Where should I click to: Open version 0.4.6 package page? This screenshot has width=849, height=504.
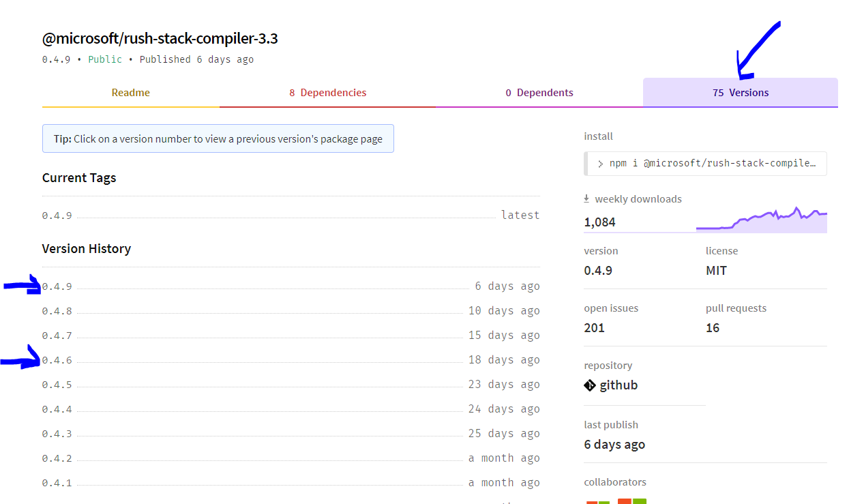57,360
